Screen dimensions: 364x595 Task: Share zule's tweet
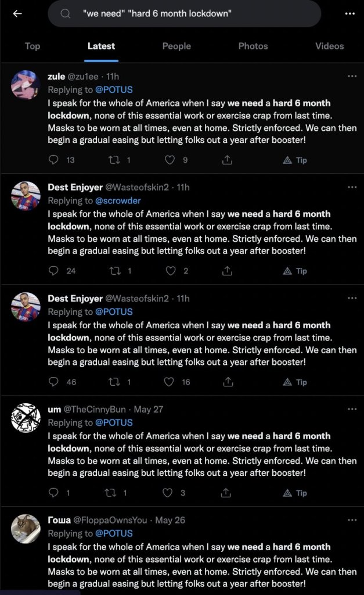[x=228, y=160]
